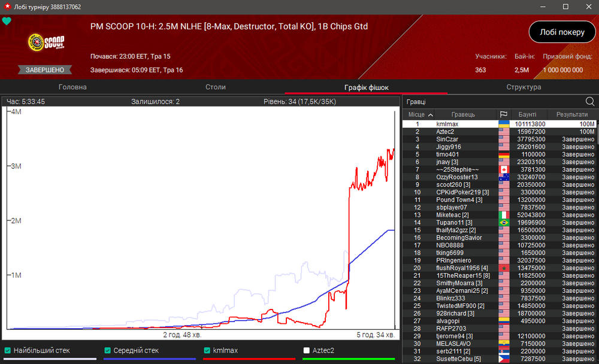Click the green heart favorite icon
The width and height of the screenshot is (599, 364).
(7, 21)
